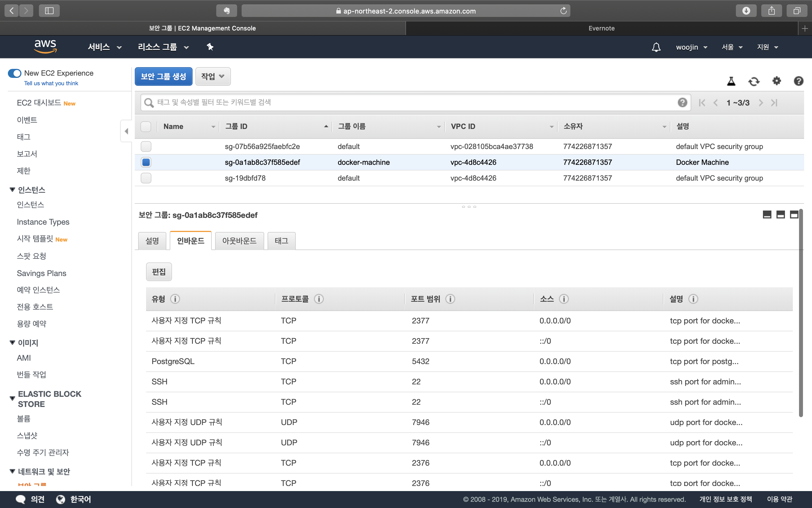The image size is (812, 508).
Task: Collapse the 인스턴스 sidebar section
Action: tap(12, 190)
